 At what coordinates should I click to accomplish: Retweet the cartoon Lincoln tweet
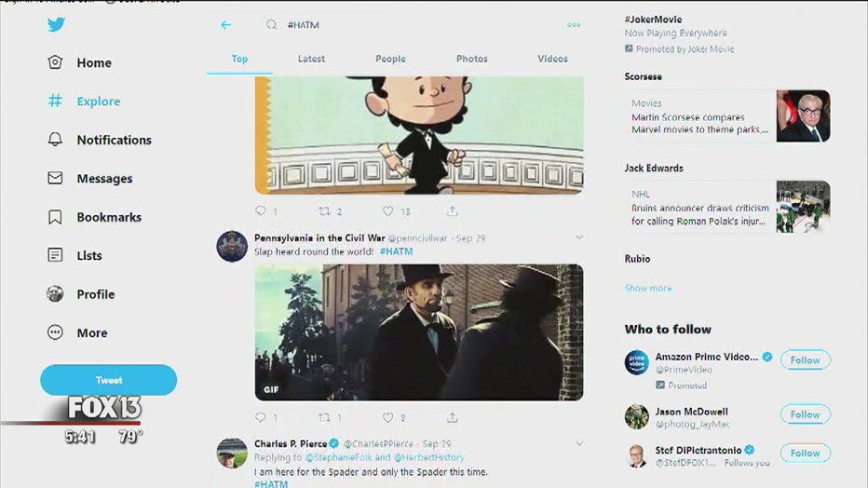(x=324, y=210)
